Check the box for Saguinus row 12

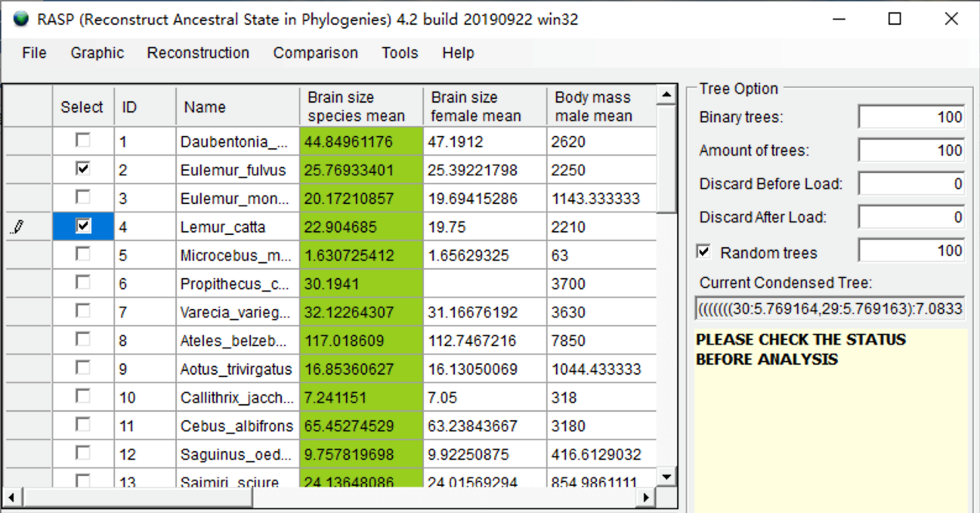coord(83,452)
